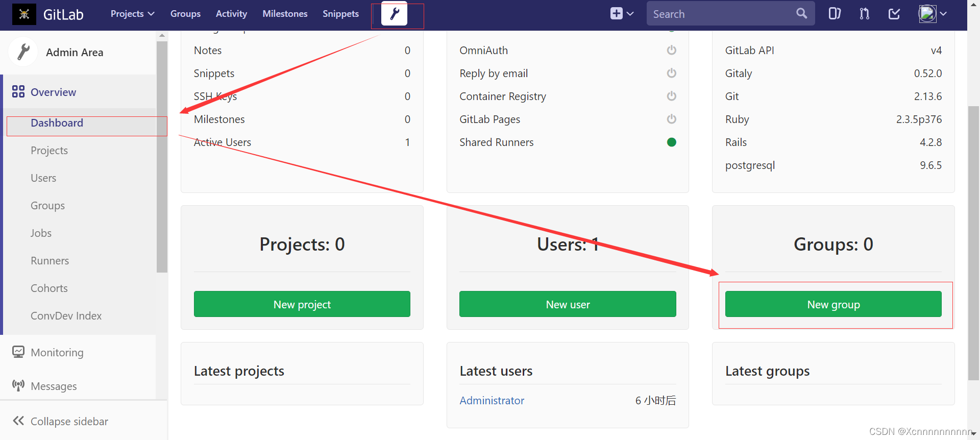Click the Latest groups heading
The height and width of the screenshot is (440, 980).
coord(767,371)
